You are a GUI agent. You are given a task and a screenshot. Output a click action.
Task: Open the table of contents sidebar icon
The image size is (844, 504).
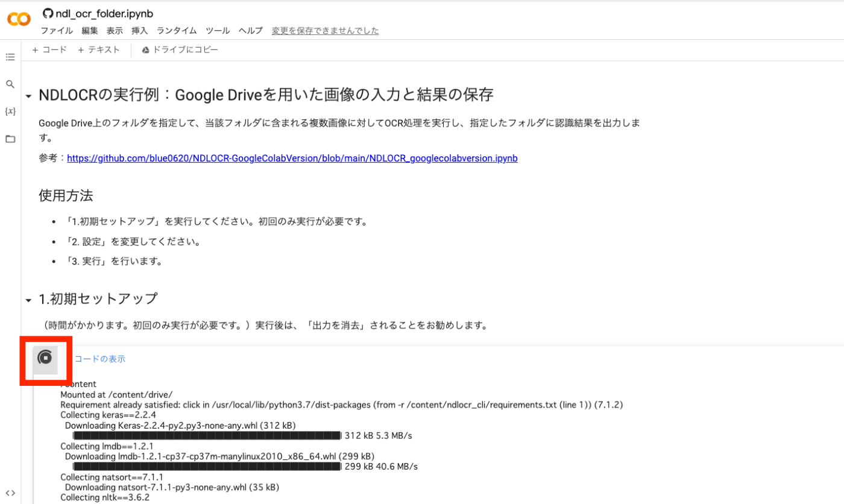click(10, 57)
